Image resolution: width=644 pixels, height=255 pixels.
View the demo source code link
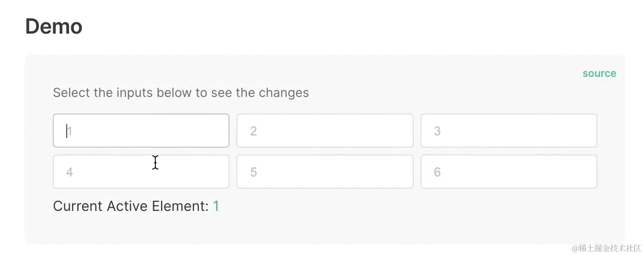[599, 73]
